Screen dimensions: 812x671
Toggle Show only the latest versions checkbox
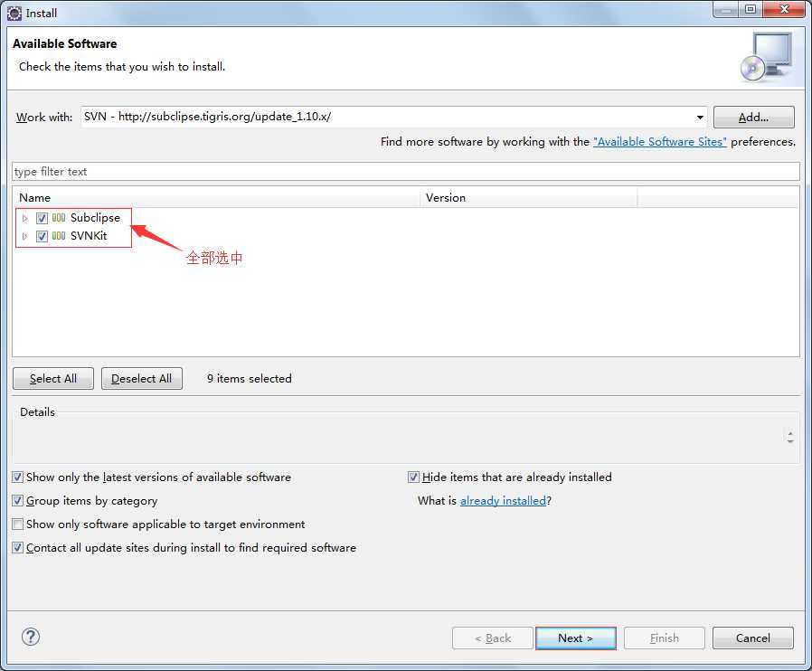pyautogui.click(x=17, y=477)
